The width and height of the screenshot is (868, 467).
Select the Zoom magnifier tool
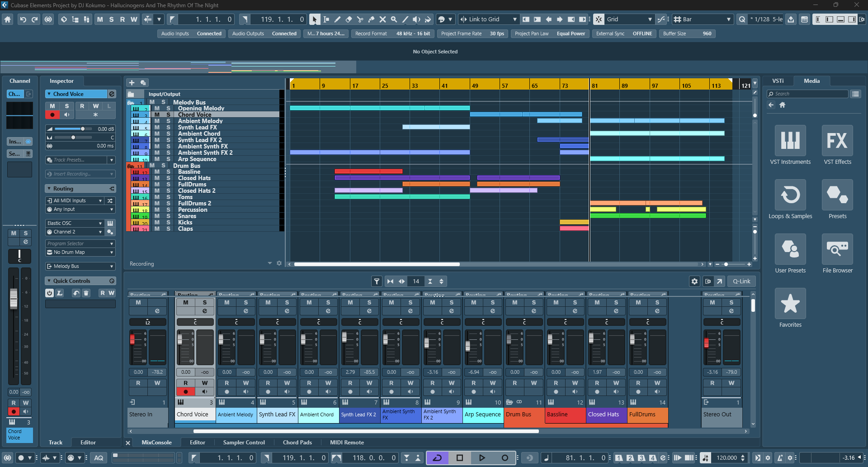[394, 19]
